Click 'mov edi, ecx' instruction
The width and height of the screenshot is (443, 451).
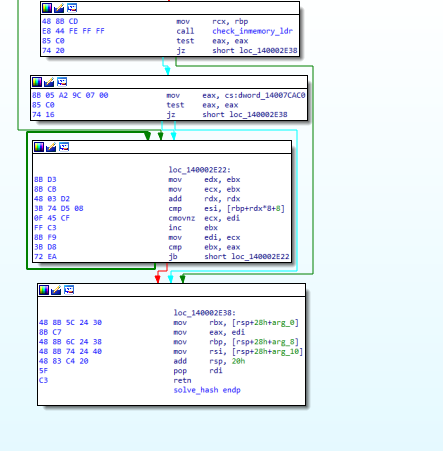coord(204,238)
